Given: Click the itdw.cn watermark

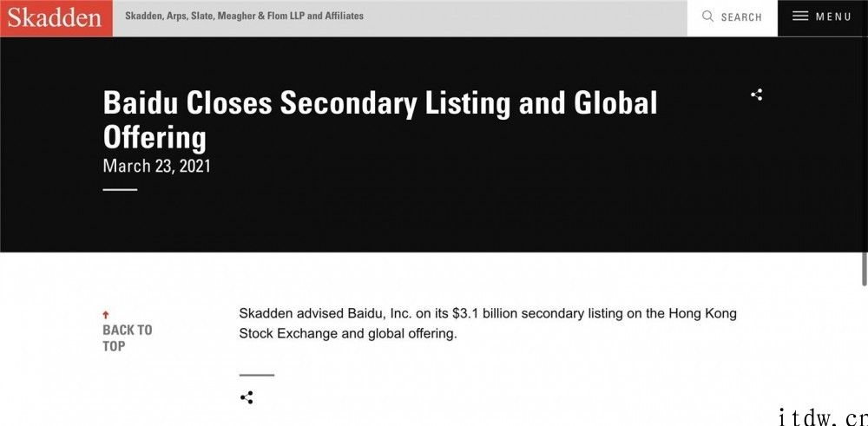Looking at the screenshot, I should (823, 417).
